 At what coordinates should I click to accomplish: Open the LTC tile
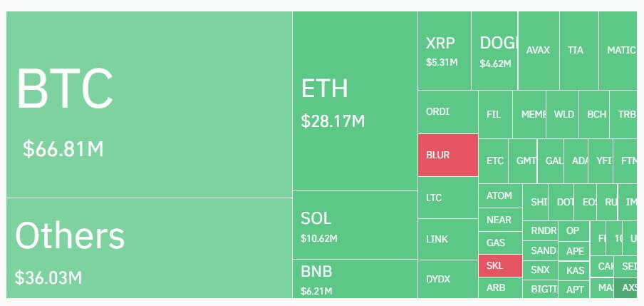(447, 198)
